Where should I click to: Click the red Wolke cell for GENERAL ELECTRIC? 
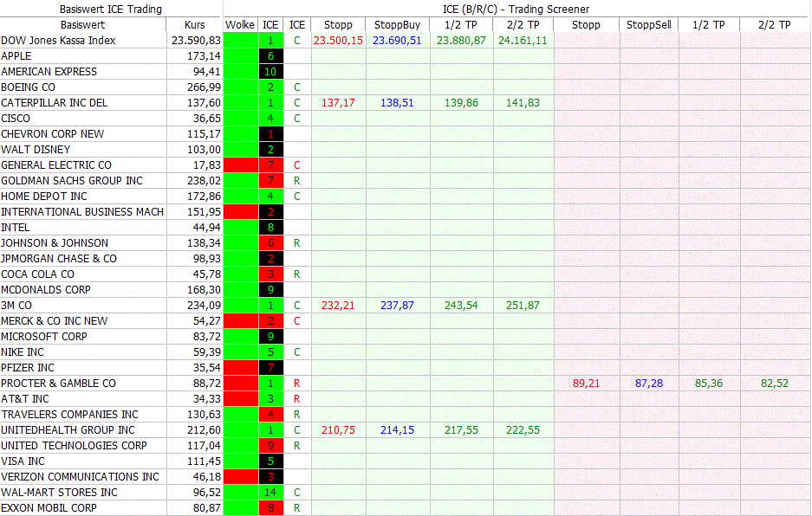pyautogui.click(x=241, y=165)
